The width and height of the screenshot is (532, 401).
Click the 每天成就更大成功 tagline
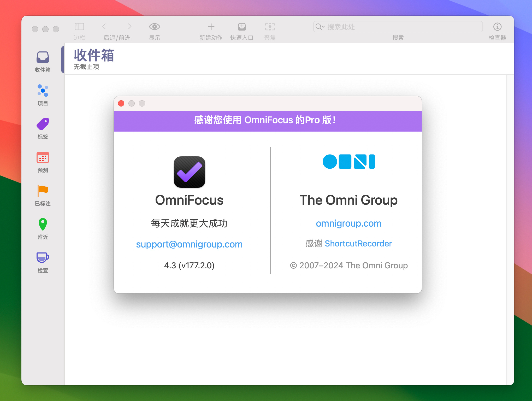189,223
